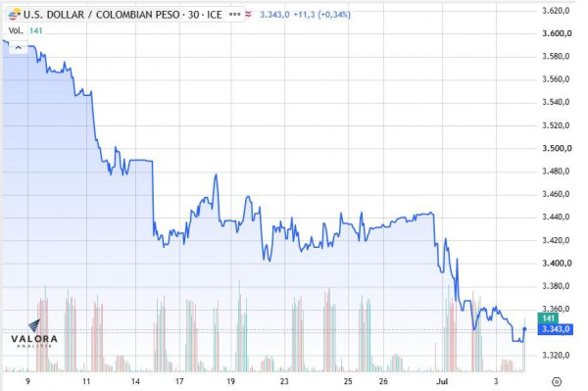Click the 3.600,0 level on the price axis
The height and width of the screenshot is (391, 588).
[557, 33]
